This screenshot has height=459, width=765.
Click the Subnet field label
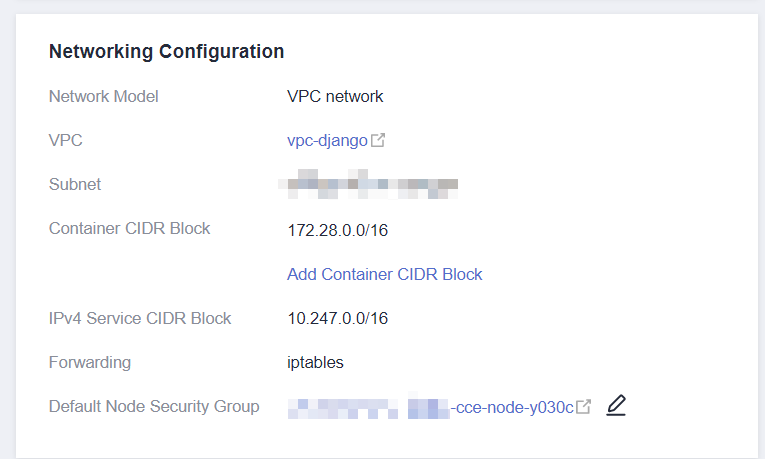point(75,185)
